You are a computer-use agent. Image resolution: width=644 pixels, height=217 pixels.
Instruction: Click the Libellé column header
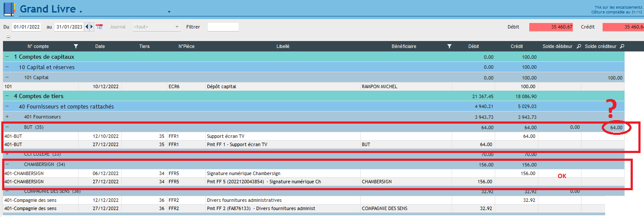point(283,46)
